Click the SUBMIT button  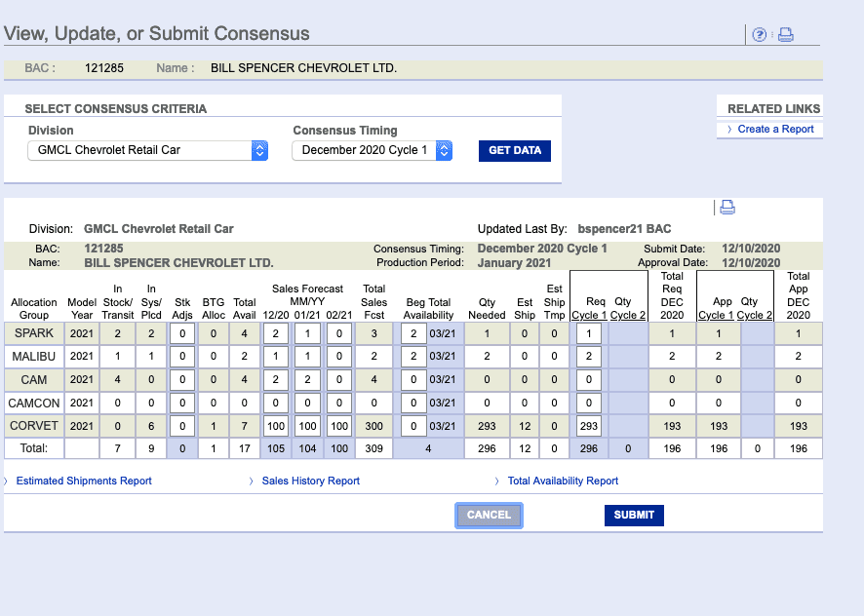pyautogui.click(x=634, y=516)
